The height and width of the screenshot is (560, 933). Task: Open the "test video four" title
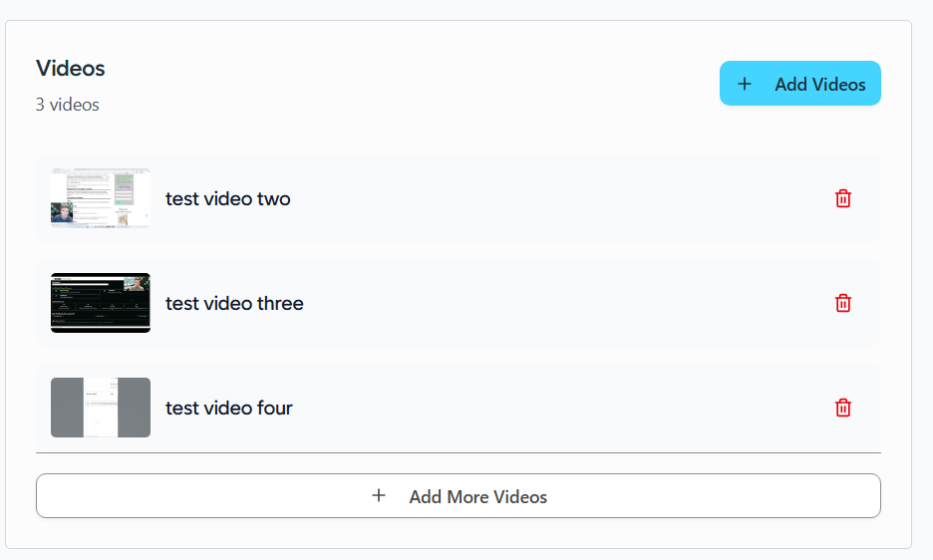[229, 408]
